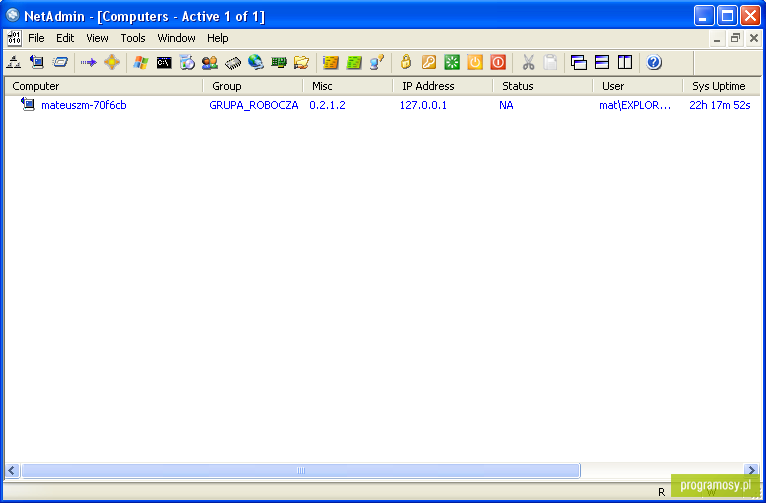Open the blue question mark help icon

click(x=654, y=63)
